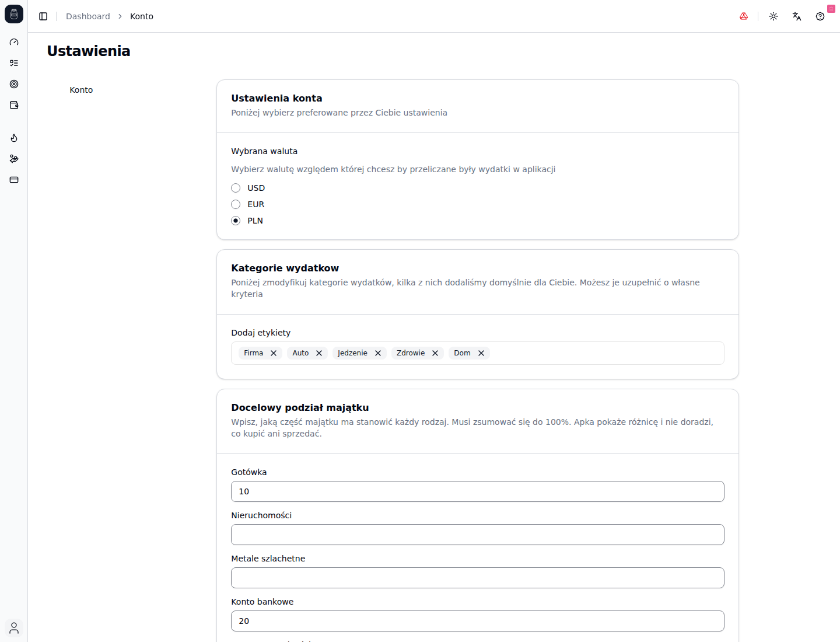
Task: Go to Dashboard breadcrumb link
Action: (x=88, y=16)
